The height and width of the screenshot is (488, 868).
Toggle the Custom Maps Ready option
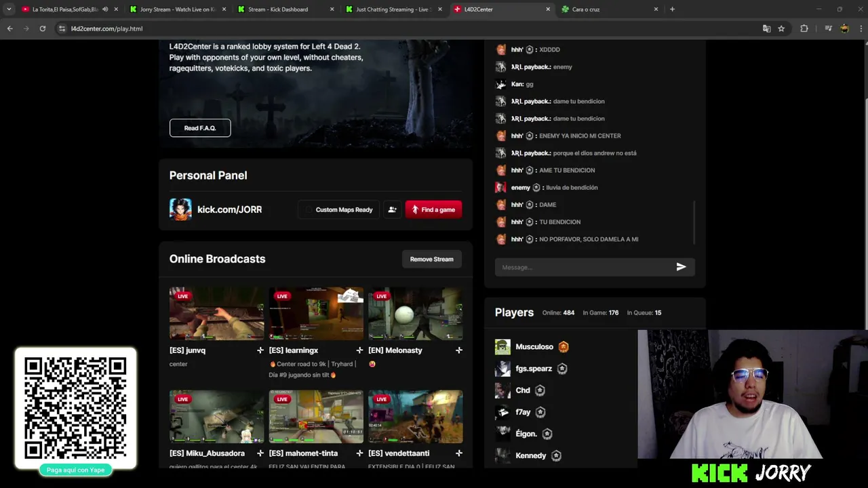(x=338, y=209)
